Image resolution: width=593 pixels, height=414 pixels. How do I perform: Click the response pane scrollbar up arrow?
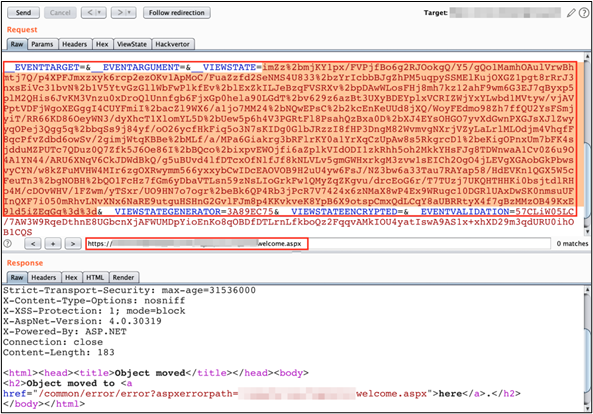(x=587, y=290)
